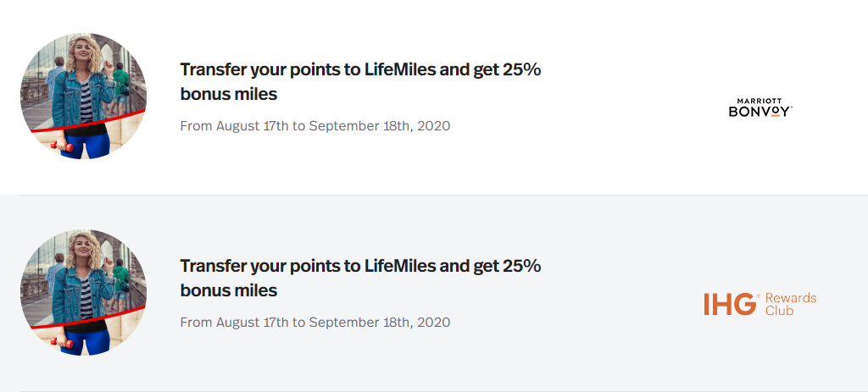
Task: Click 'LifeMiles' in the Marriott offer headline
Action: click(x=400, y=70)
